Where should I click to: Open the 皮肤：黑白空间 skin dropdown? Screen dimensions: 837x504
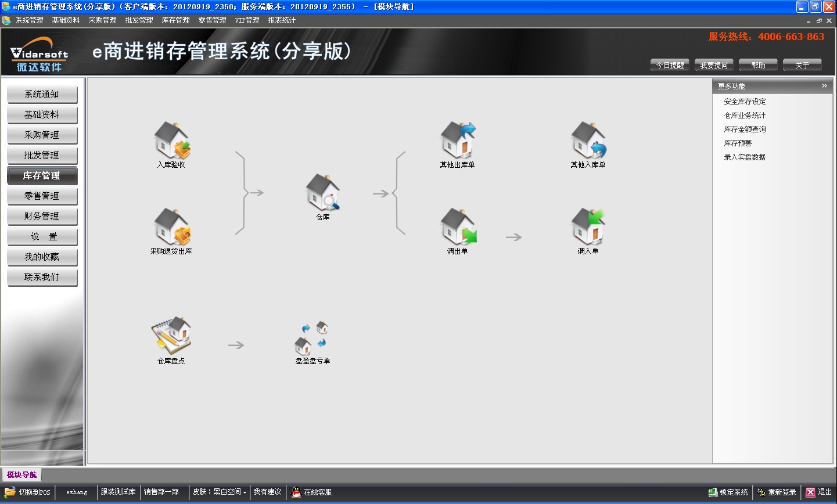[x=220, y=492]
